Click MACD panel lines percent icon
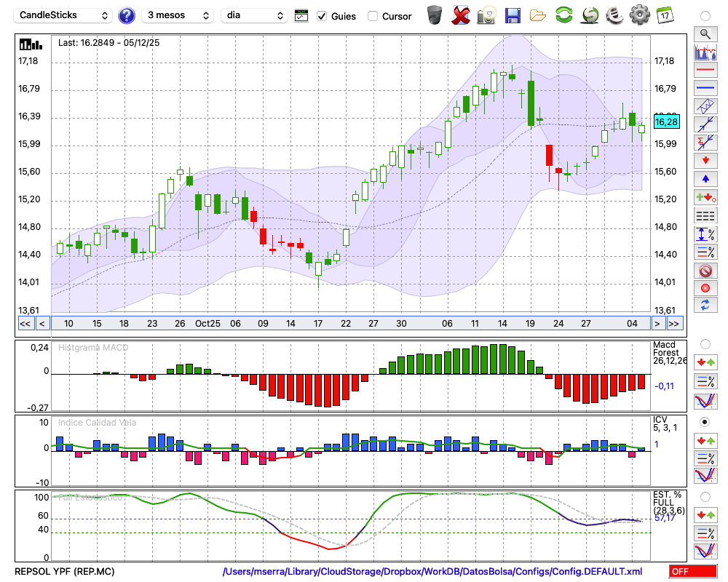Screen dimensions: 728x582 point(705,381)
